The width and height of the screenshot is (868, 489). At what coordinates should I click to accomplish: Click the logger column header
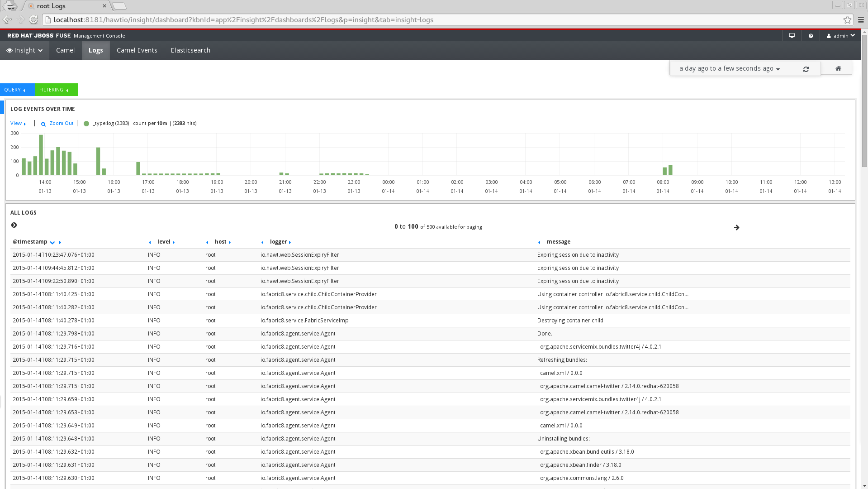pyautogui.click(x=278, y=242)
